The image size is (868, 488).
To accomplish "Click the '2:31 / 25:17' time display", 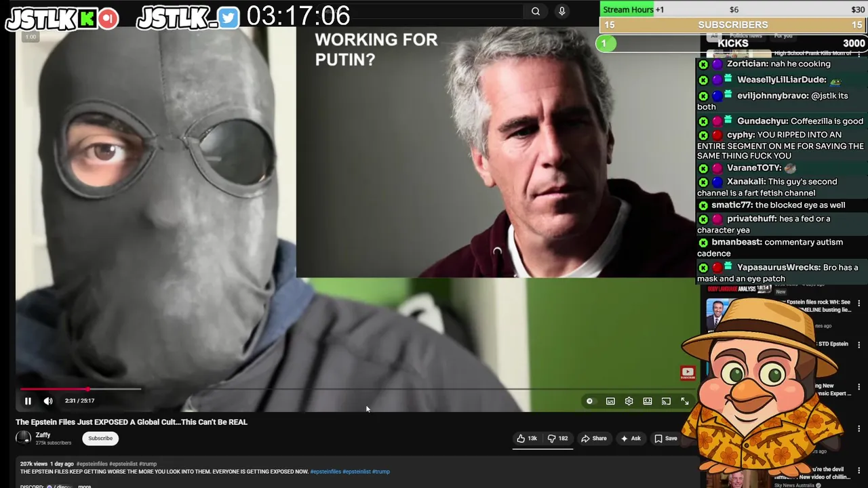I will click(79, 401).
